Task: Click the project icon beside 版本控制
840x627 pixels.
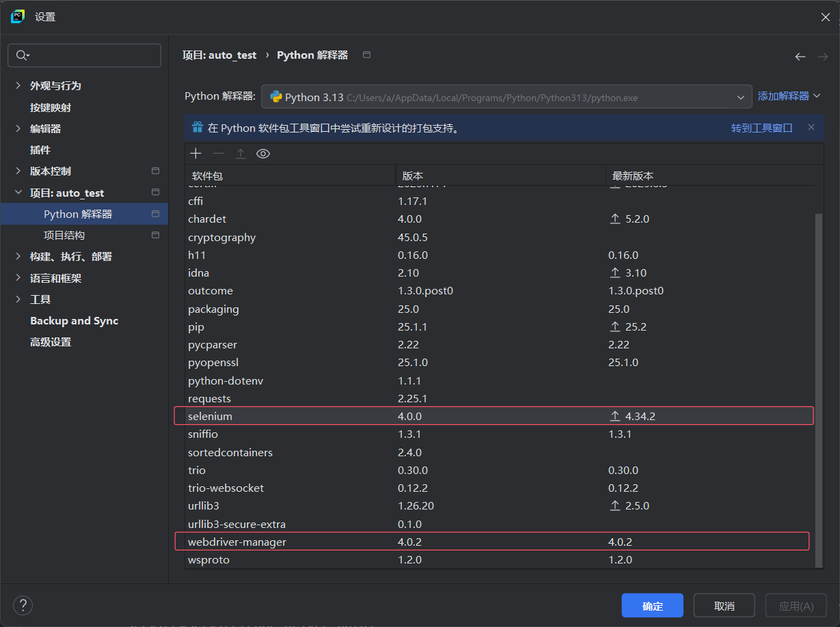Action: point(155,171)
